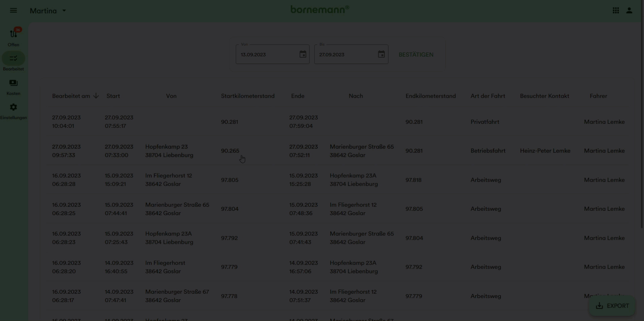The height and width of the screenshot is (321, 644).
Task: Select the Privatfahrt trip row
Action: [337, 122]
